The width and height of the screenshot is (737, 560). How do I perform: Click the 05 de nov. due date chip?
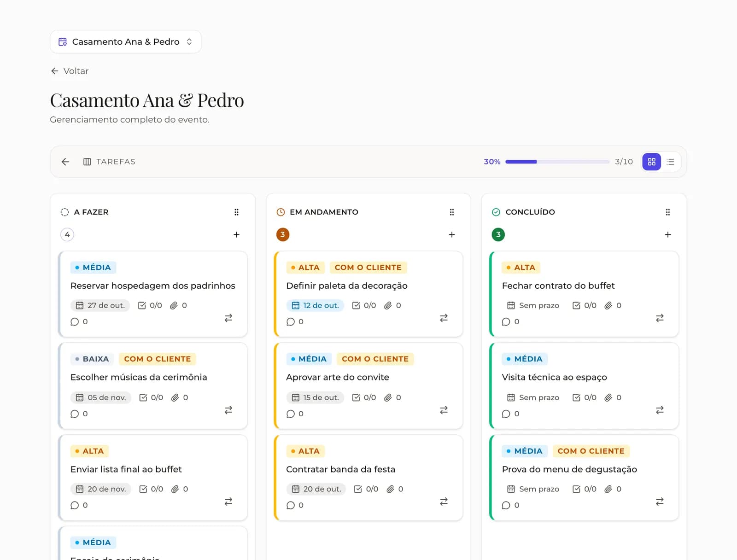(101, 397)
